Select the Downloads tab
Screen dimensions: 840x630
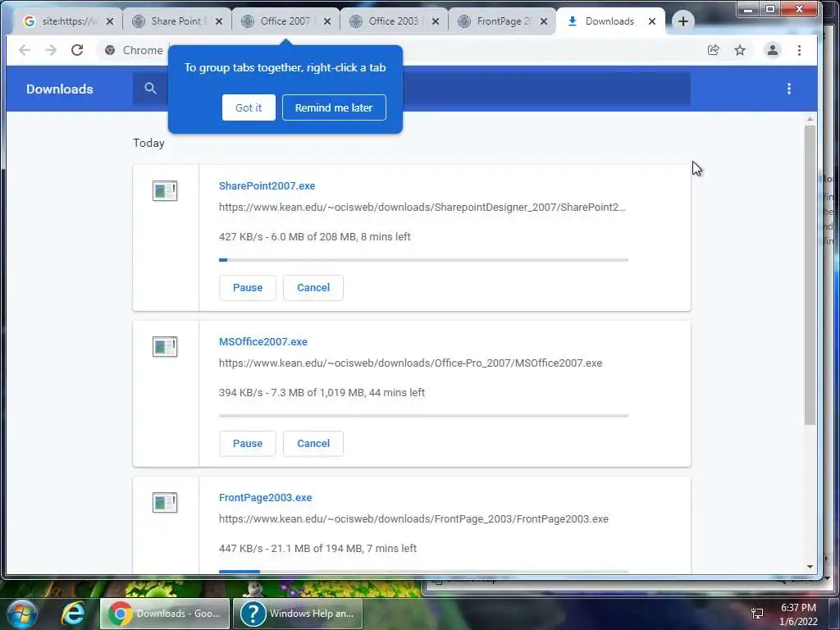609,21
